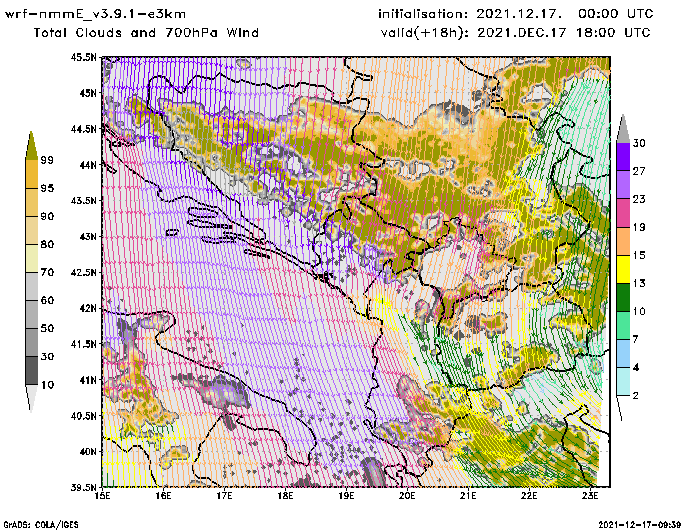Click the '45N' latitude label
700x530 pixels.
tap(88, 93)
